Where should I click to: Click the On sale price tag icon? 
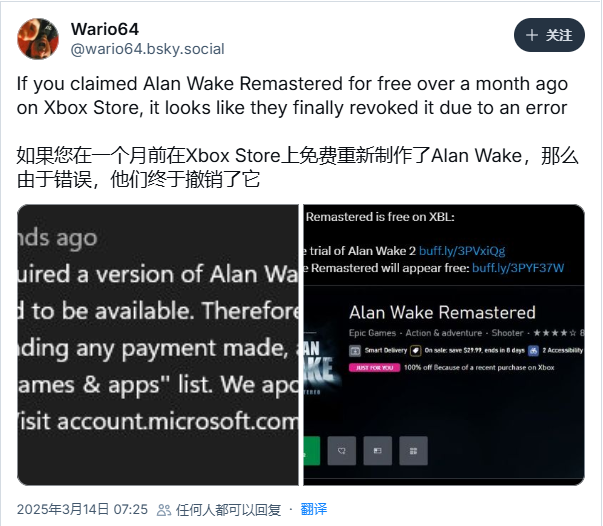point(416,350)
